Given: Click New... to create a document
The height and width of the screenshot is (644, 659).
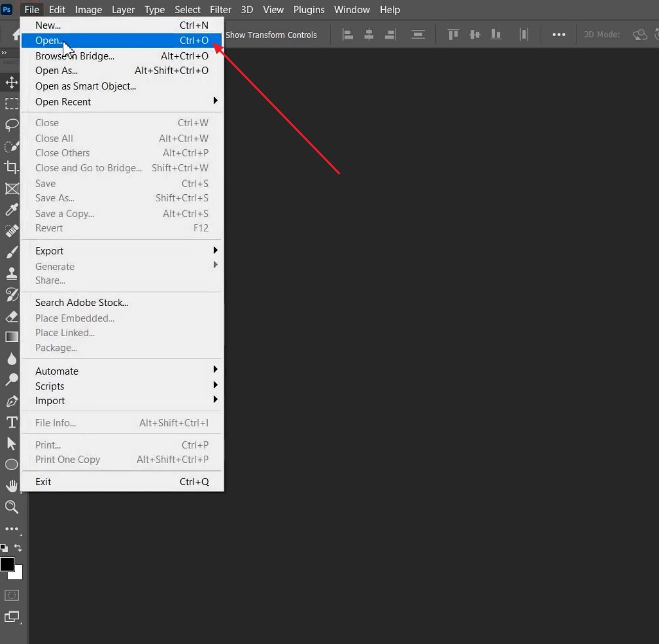Looking at the screenshot, I should point(48,25).
